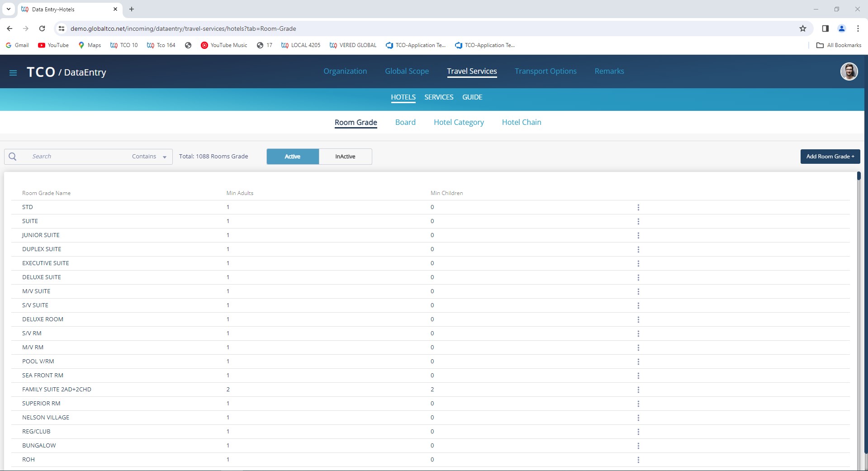Click the Total: 1088 Rooms Grade label
Screen dimensions: 868x471
tap(213, 157)
